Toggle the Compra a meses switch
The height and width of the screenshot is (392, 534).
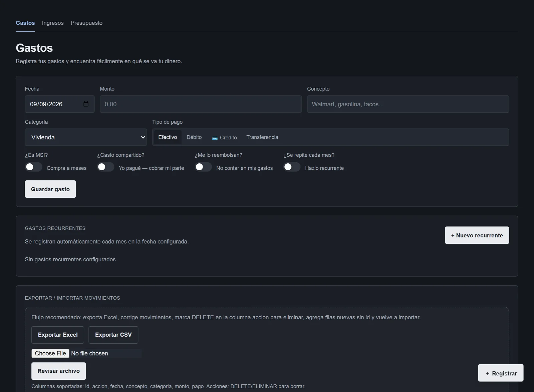point(34,167)
